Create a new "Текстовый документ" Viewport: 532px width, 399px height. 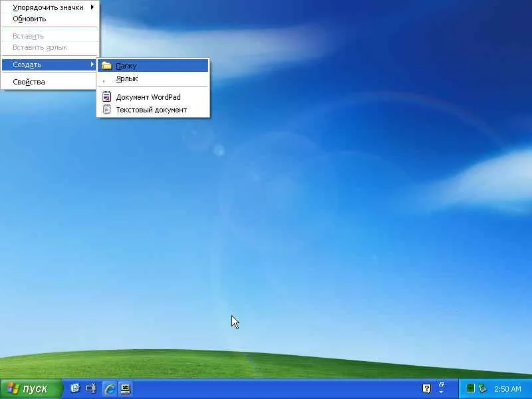(153, 110)
